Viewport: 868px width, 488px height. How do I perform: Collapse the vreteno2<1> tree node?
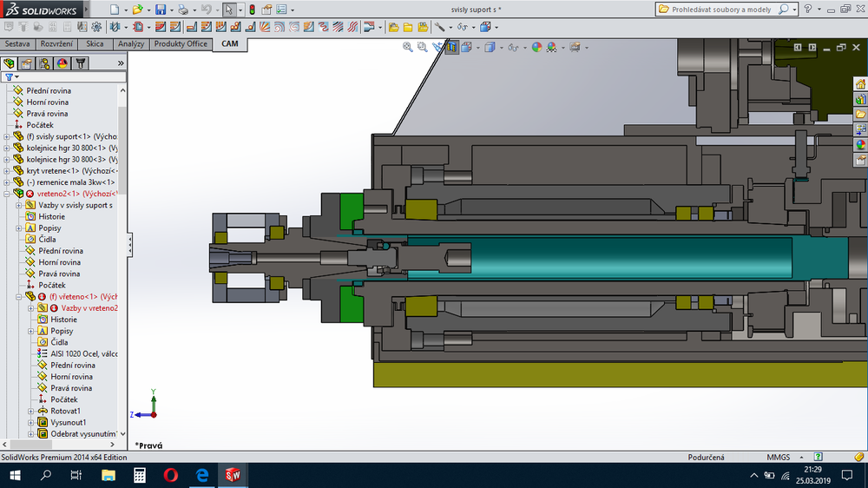click(x=7, y=194)
